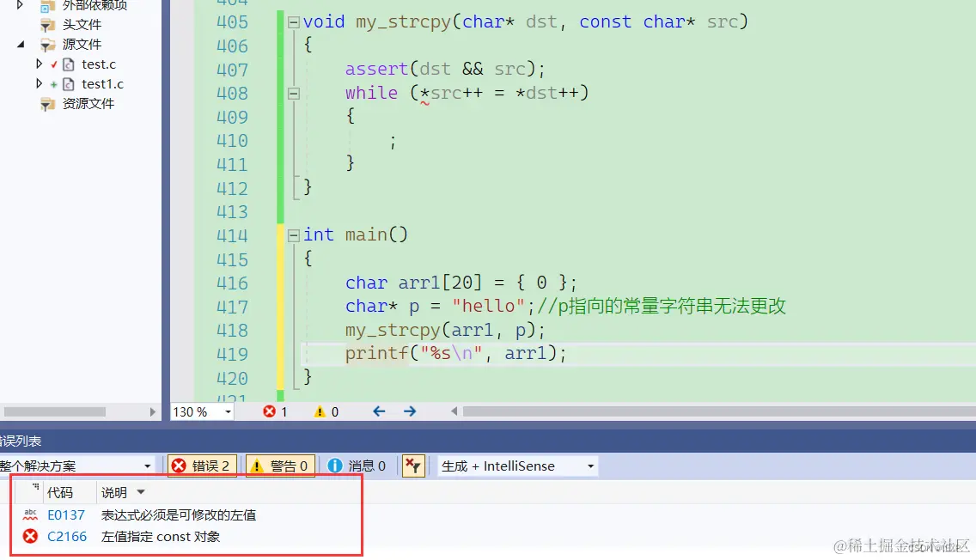Image resolution: width=976 pixels, height=560 pixels.
Task: Click the editor error count indicator
Action: 275,411
